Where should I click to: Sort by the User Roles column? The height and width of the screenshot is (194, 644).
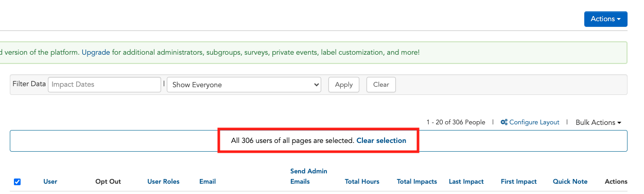tap(163, 182)
